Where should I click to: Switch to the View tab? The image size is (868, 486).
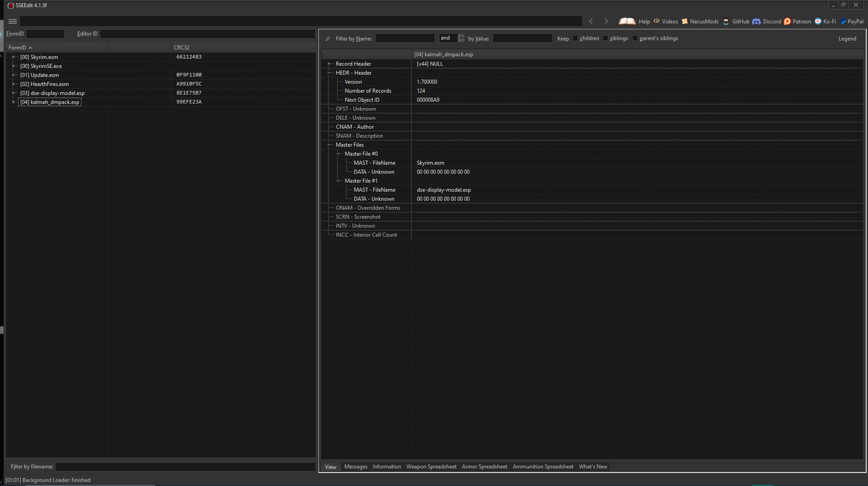pyautogui.click(x=330, y=467)
